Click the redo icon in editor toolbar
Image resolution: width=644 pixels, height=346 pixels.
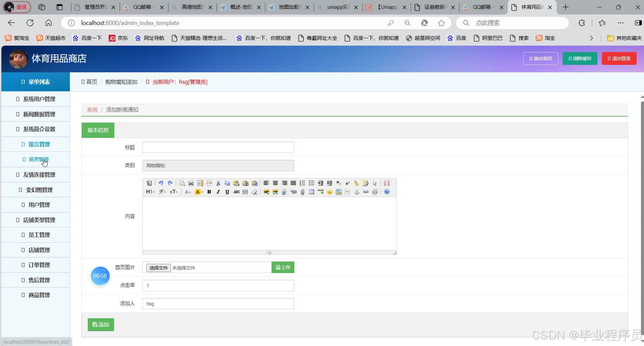pos(170,183)
